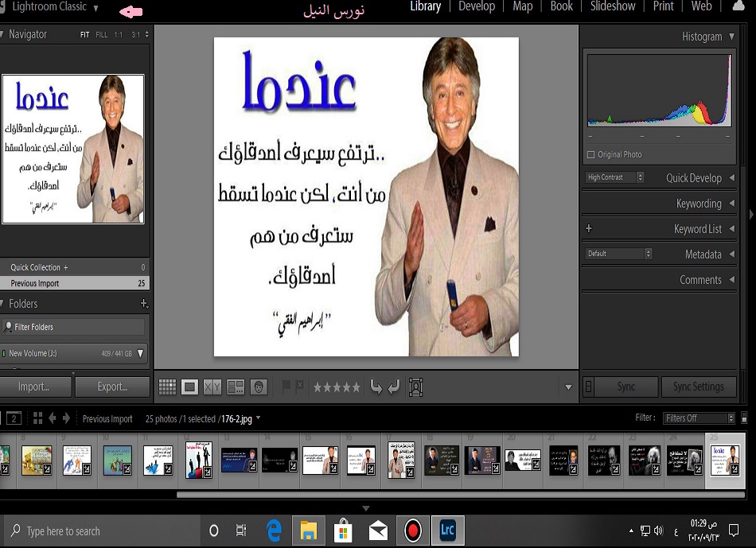Switch to Grid view in toolbar
Screen dimensions: 756x548
167,387
